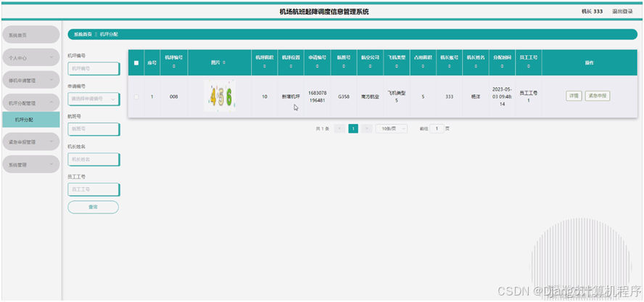Collapse 机坪分配管理 sidebar menu
The height and width of the screenshot is (302, 644).
(30, 102)
